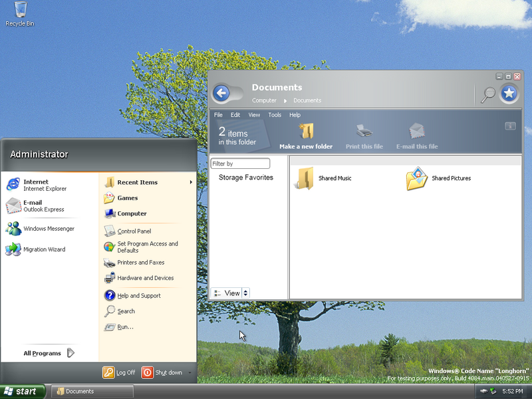Click the Documents taskbar button

click(89, 391)
